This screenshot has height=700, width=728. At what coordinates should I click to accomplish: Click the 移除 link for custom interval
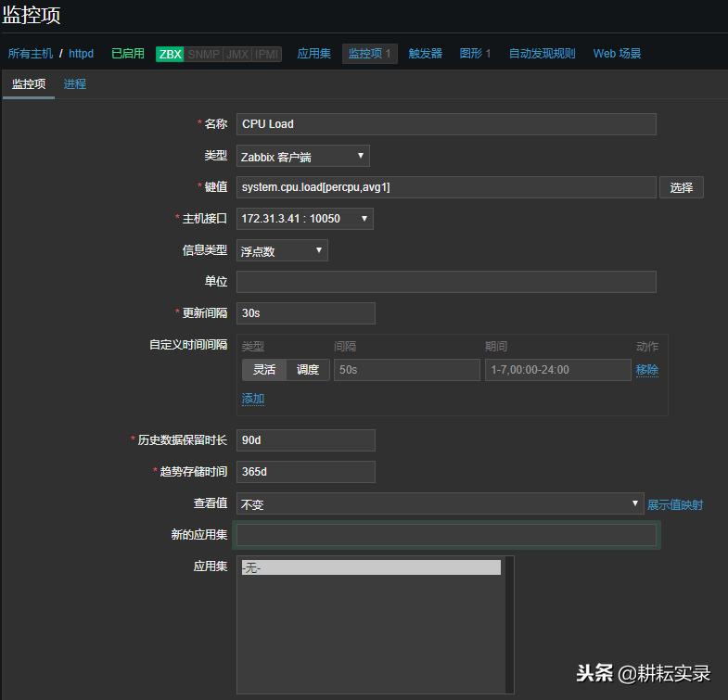click(646, 370)
